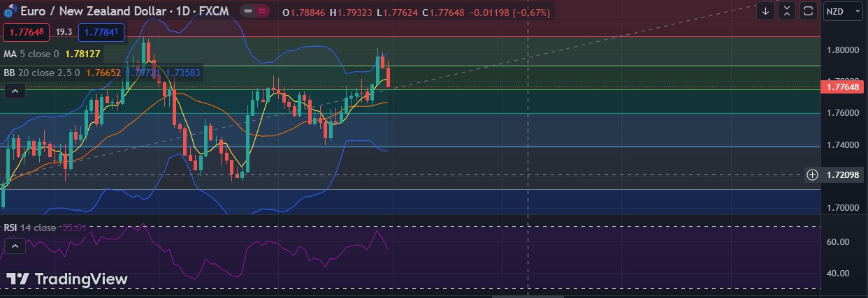Collapse the RSI pane legend chevron
Screen dimensions: 868x298
click(15, 246)
